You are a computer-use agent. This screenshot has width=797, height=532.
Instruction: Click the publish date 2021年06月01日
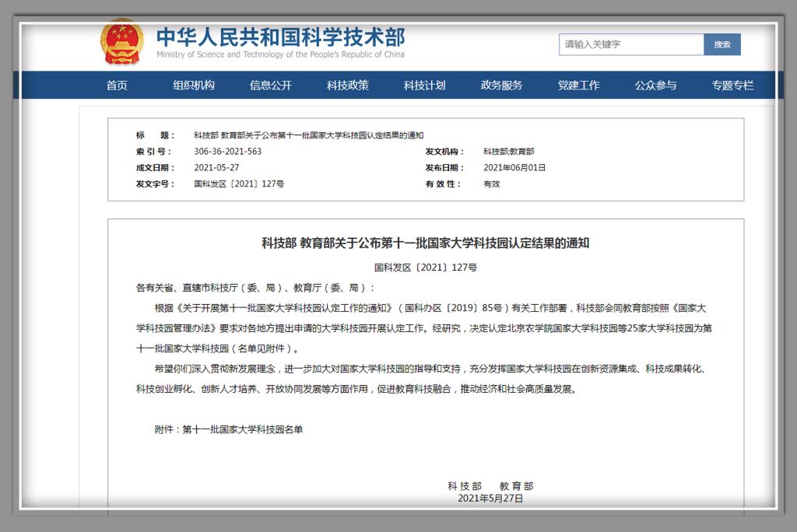pos(514,168)
